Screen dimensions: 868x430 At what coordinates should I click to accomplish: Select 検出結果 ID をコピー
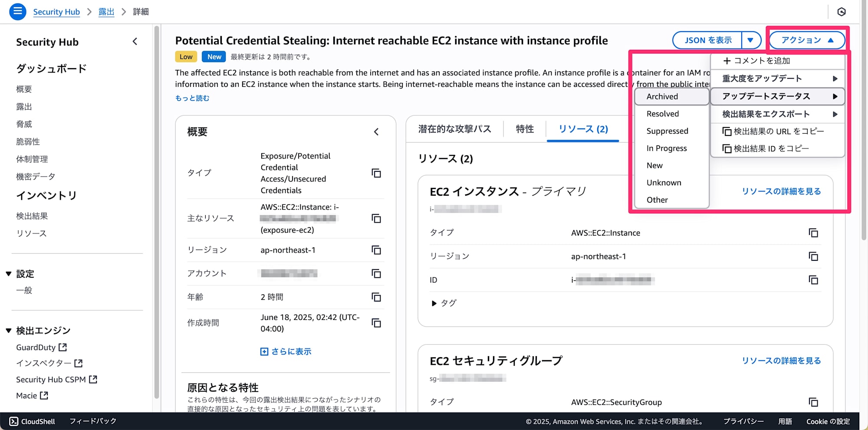tap(778, 148)
